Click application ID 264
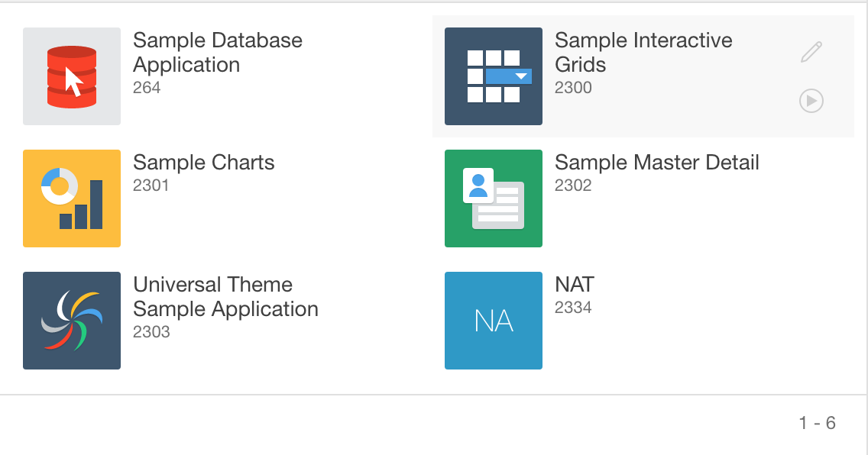The height and width of the screenshot is (455, 868). point(147,88)
